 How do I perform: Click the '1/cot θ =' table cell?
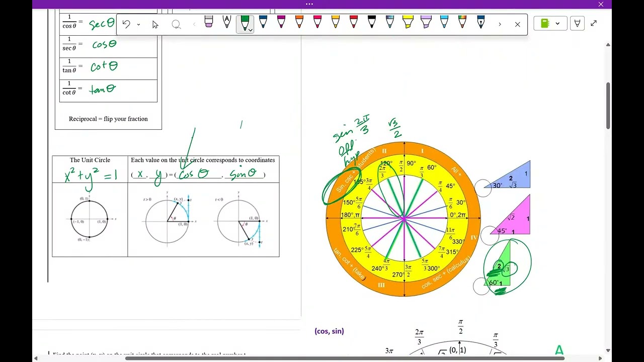pos(108,91)
